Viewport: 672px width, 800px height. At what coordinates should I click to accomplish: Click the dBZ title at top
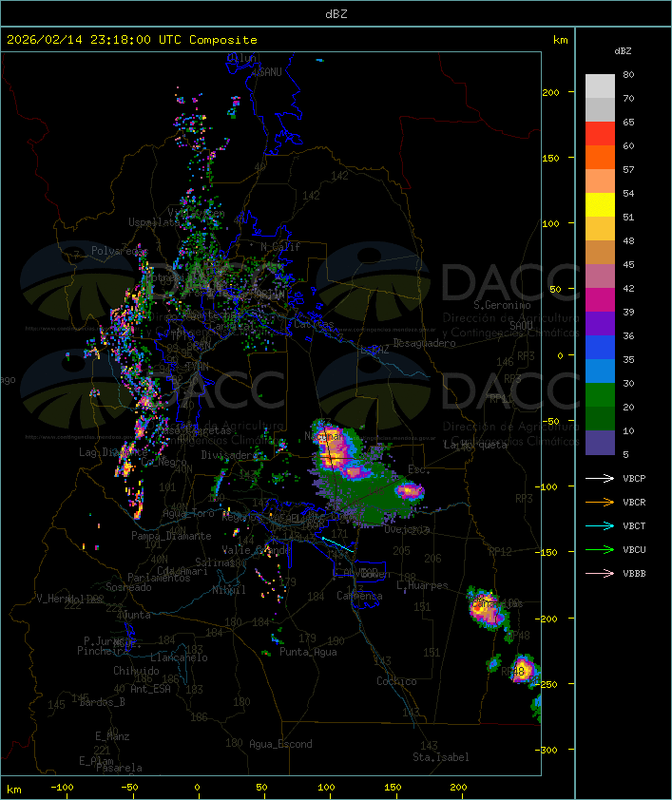coord(336,13)
